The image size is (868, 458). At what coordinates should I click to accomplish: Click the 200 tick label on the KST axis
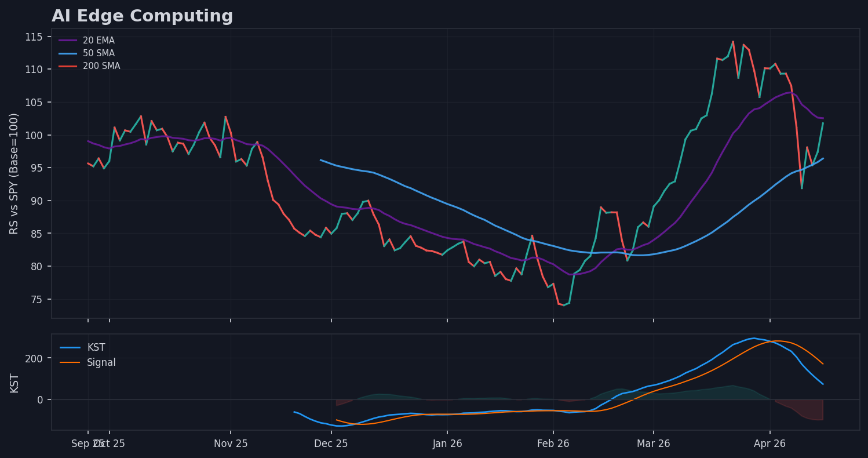tap(34, 358)
